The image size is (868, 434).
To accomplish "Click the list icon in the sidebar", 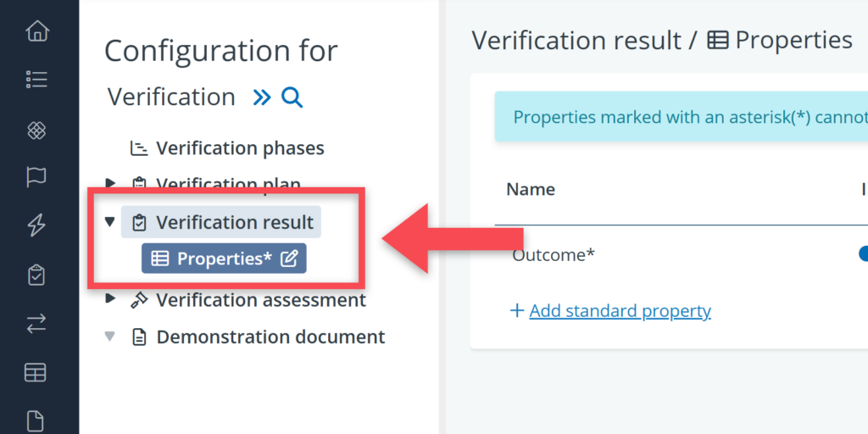I will [x=36, y=80].
